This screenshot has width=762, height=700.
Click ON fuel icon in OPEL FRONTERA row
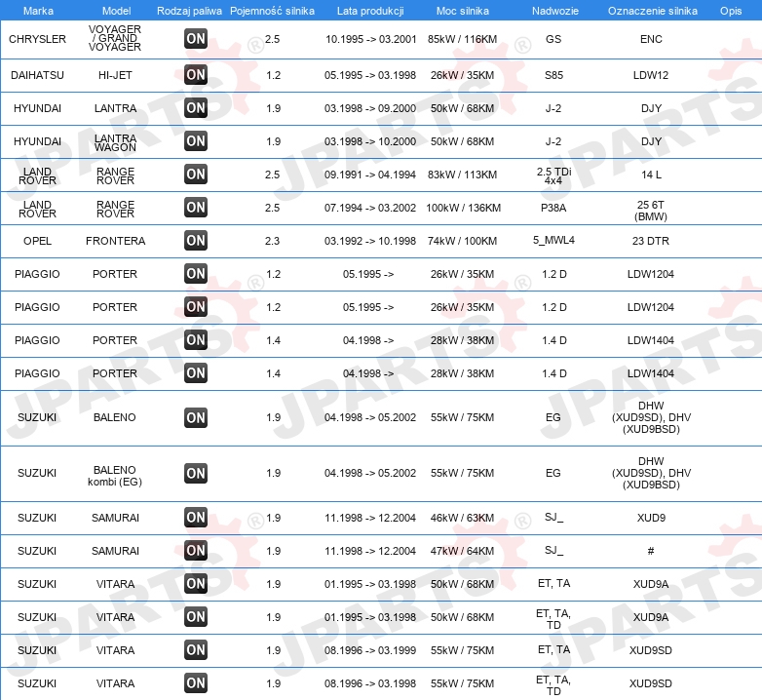[x=196, y=241]
